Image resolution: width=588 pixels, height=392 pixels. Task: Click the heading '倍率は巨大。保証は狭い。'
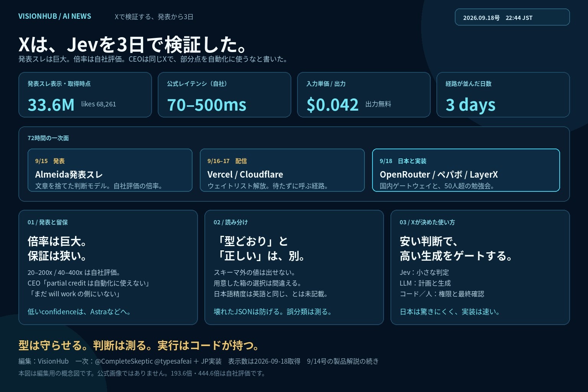pos(58,248)
